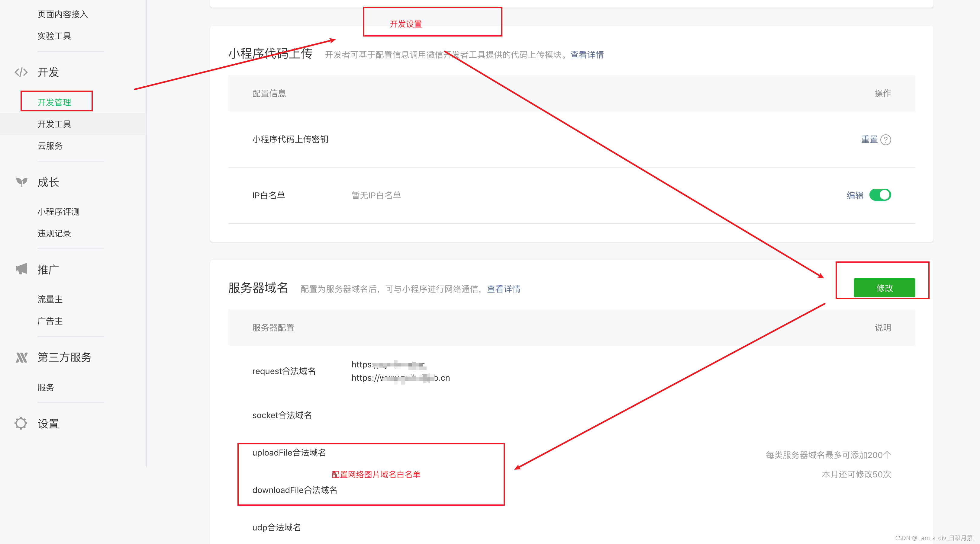Collapse the 推广 section in sidebar

tap(47, 270)
